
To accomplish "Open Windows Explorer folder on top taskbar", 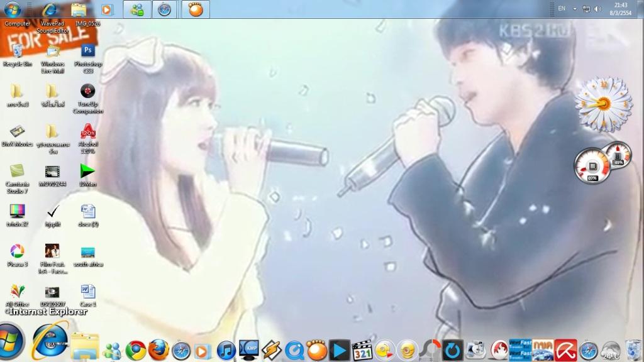I will click(79, 9).
